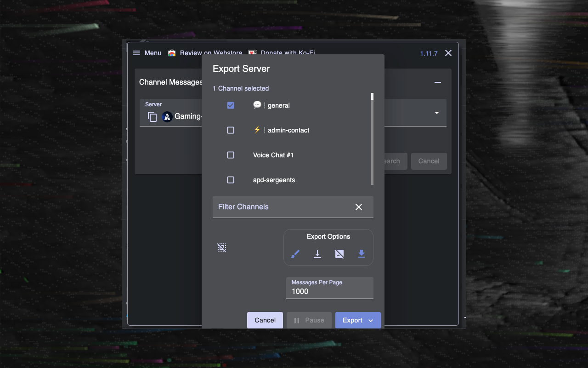Tick the apd-sergeants channel checkbox
Image resolution: width=588 pixels, height=368 pixels.
(231, 180)
